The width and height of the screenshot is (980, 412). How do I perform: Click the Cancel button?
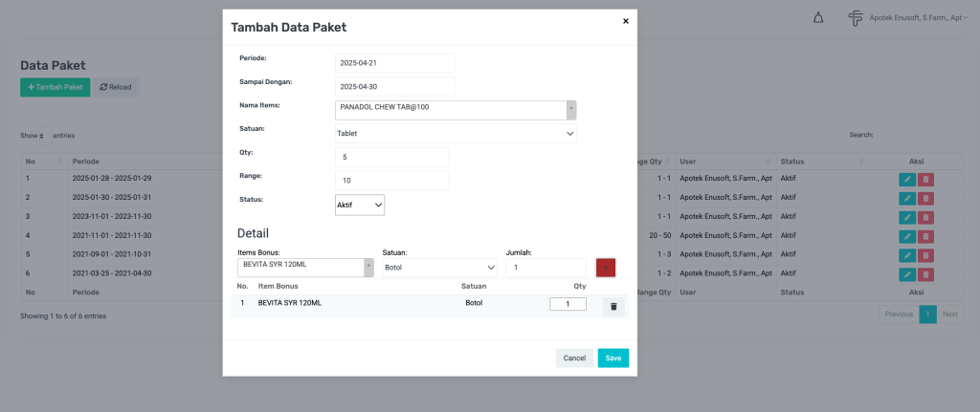point(574,358)
